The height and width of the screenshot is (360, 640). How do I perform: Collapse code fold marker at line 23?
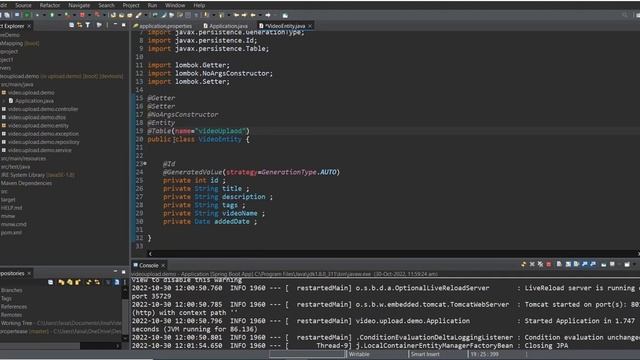[145, 163]
